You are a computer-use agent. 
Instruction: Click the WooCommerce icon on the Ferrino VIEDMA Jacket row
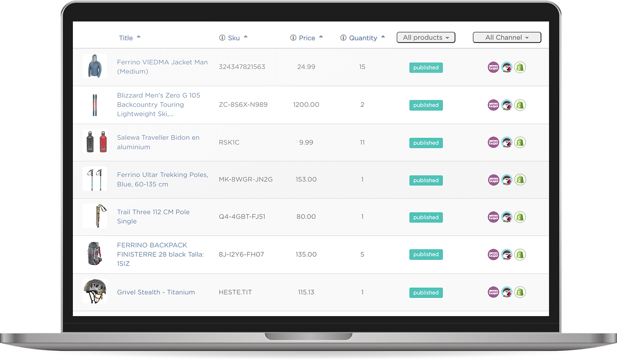pyautogui.click(x=493, y=67)
